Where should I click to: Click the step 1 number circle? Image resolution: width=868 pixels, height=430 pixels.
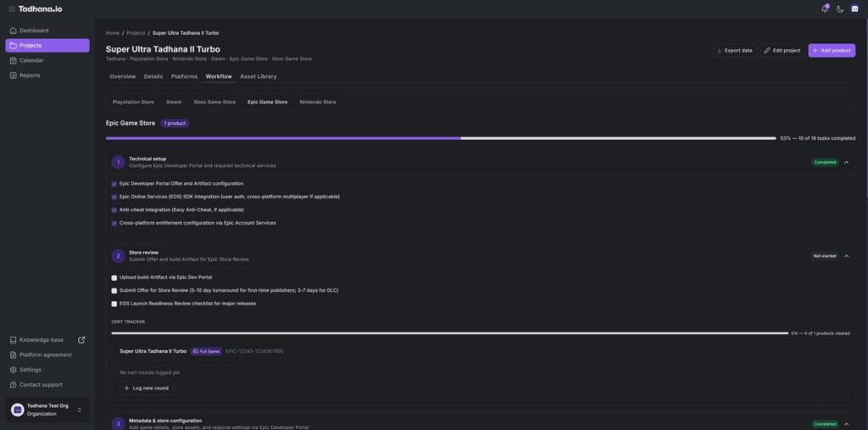(118, 162)
